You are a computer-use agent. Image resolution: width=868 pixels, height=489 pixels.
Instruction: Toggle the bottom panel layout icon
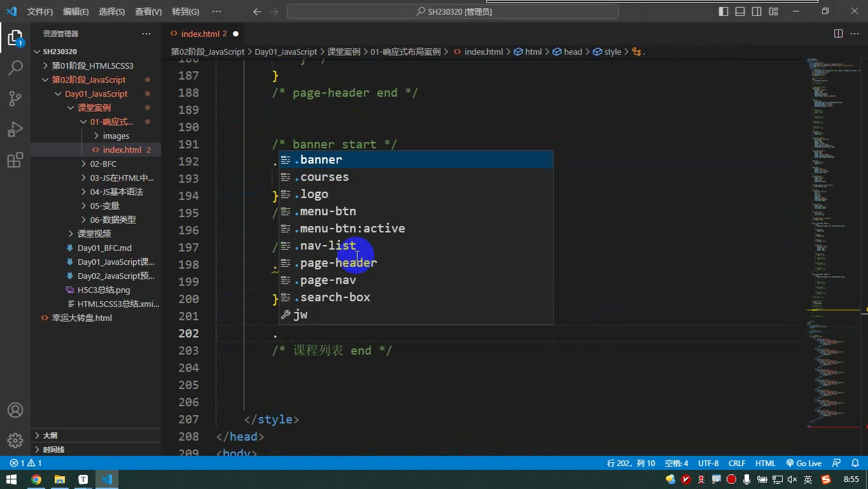tap(740, 11)
